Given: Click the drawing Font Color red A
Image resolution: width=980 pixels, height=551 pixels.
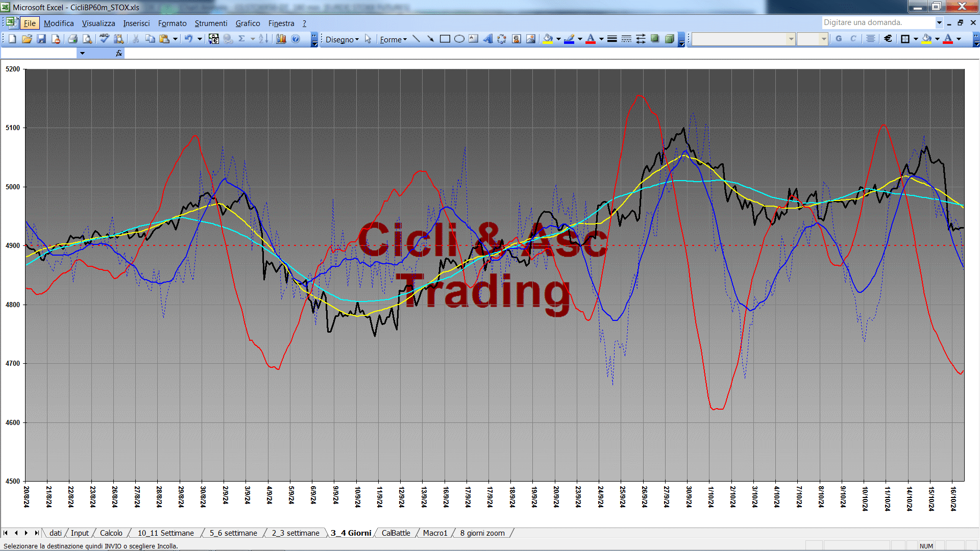Looking at the screenshot, I should click(591, 39).
